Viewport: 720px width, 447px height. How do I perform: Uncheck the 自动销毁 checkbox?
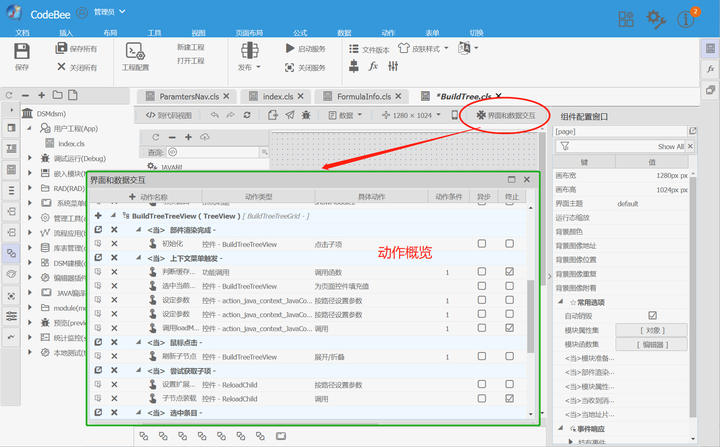tap(652, 315)
